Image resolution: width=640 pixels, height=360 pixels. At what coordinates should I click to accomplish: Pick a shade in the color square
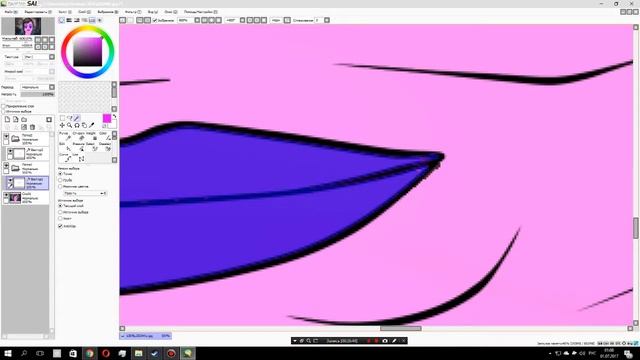pyautogui.click(x=87, y=51)
